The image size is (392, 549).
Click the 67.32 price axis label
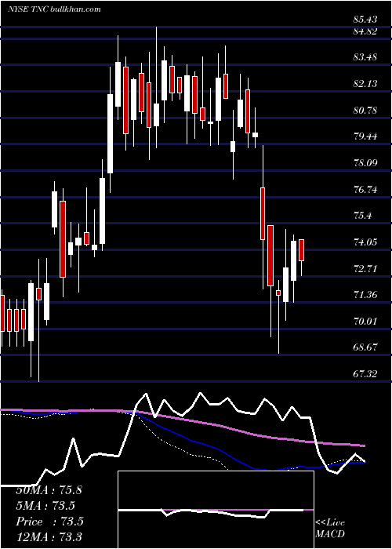click(365, 374)
